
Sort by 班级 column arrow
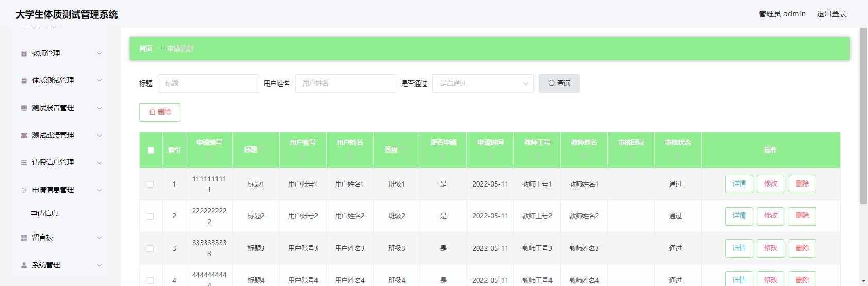pos(403,149)
